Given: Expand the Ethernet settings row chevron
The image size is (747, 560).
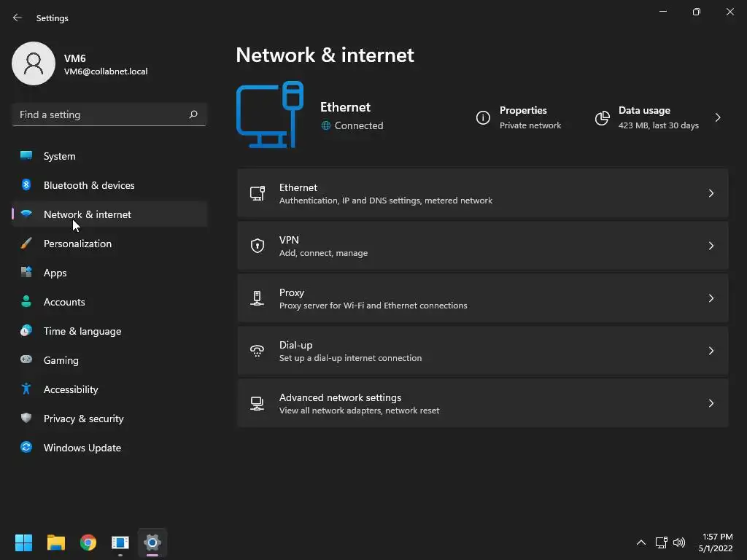Looking at the screenshot, I should pos(711,193).
